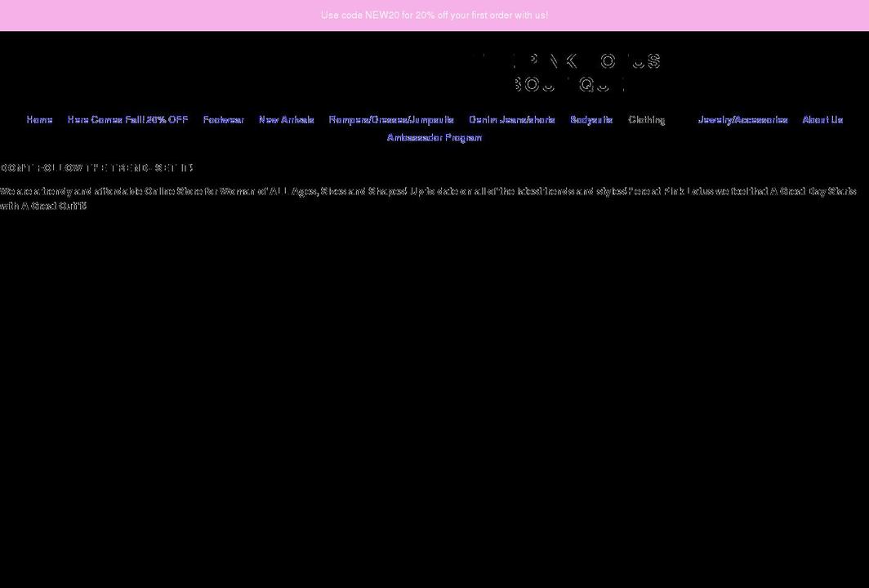The width and height of the screenshot is (869, 588).
Task: Click the Good Day Starts tagline text
Action: click(x=809, y=191)
